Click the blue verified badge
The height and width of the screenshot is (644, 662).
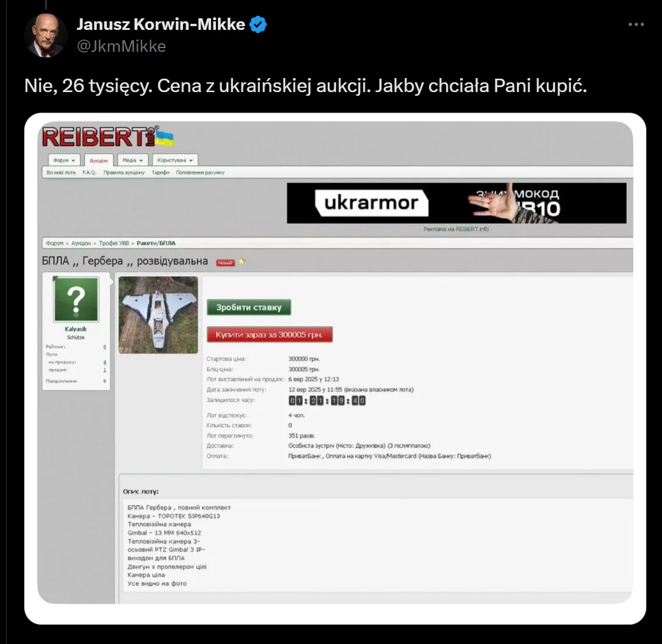258,24
